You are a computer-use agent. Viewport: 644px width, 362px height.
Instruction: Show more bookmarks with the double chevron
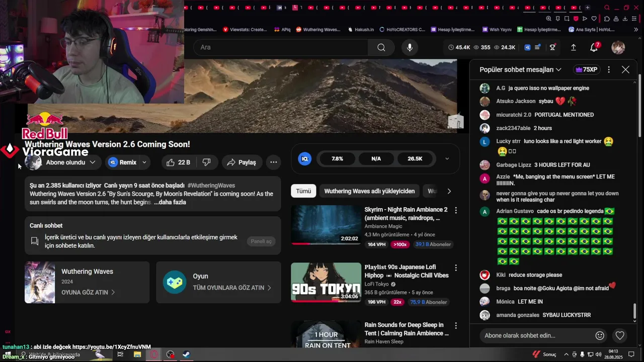[635, 30]
